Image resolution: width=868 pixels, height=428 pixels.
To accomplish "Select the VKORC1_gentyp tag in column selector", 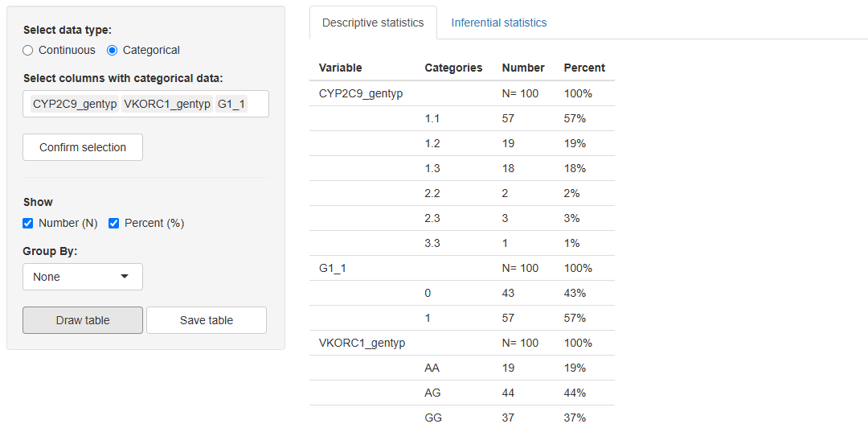I will (x=167, y=104).
